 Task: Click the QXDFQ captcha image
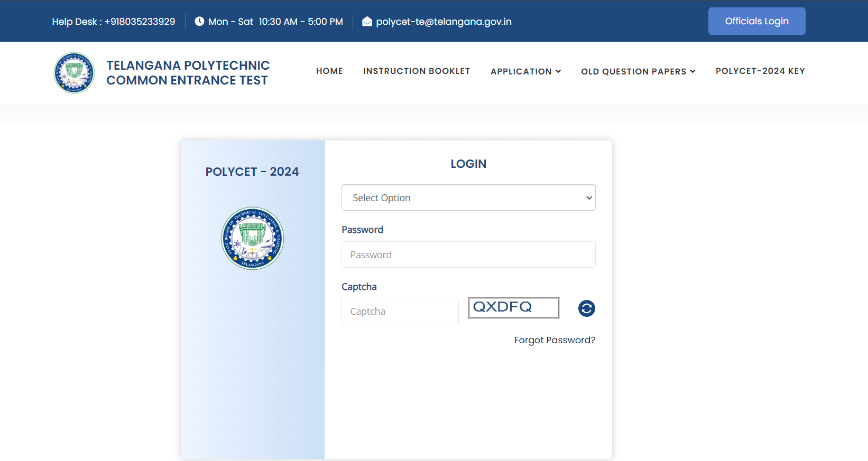[513, 308]
